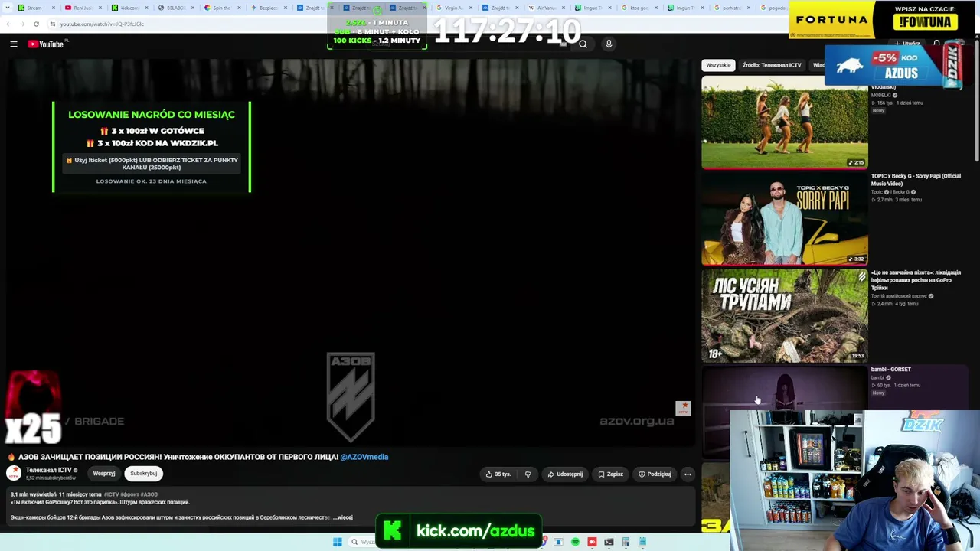Click the Udostępnij share button
The height and width of the screenshot is (551, 980).
click(565, 474)
